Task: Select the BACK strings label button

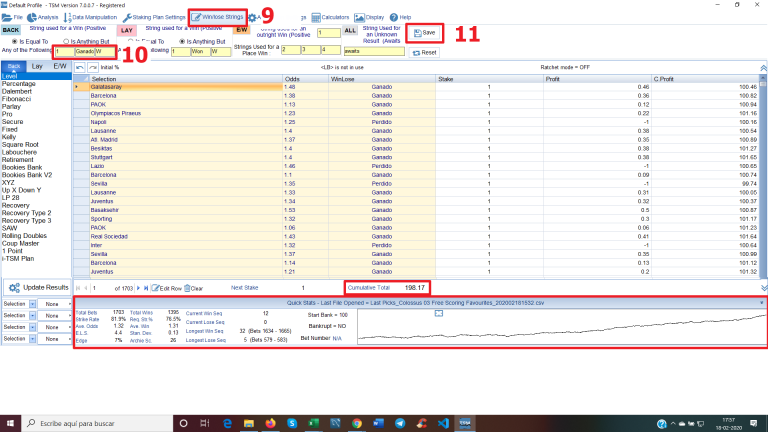Action: point(11,30)
